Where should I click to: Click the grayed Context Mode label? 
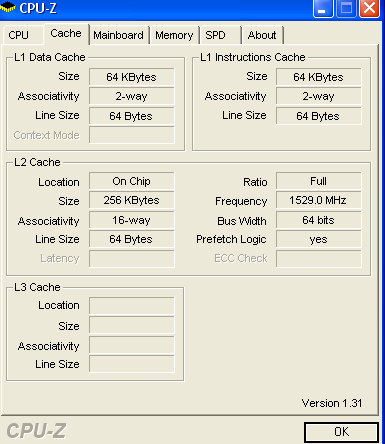tap(47, 135)
